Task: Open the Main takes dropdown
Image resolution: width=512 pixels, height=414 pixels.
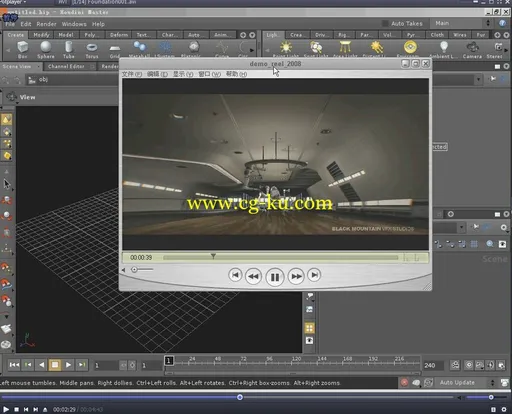Action: point(462,23)
